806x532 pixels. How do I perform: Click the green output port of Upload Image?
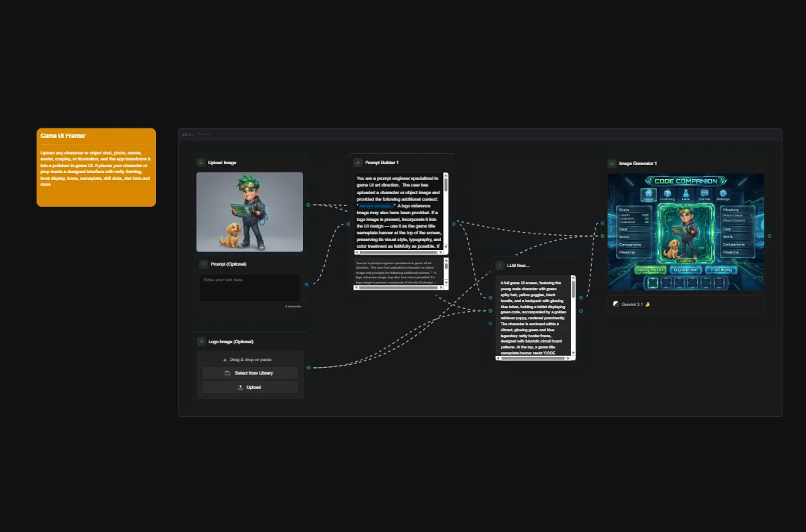click(x=308, y=204)
